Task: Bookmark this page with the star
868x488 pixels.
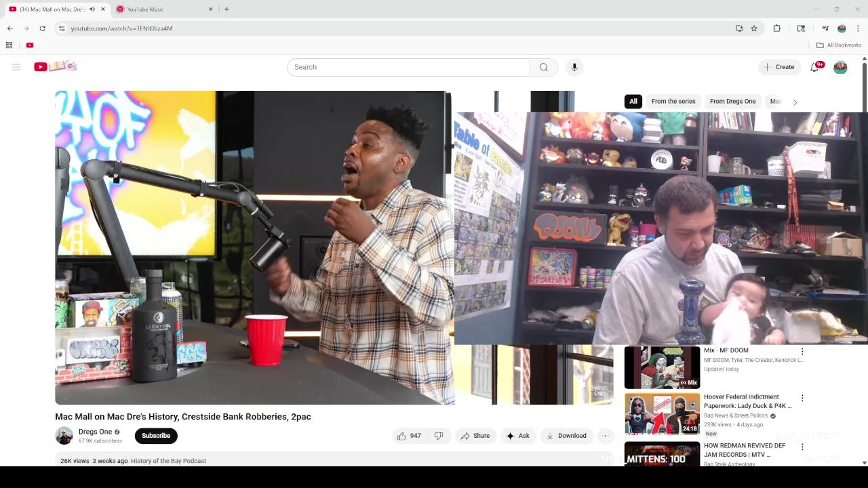Action: [754, 28]
